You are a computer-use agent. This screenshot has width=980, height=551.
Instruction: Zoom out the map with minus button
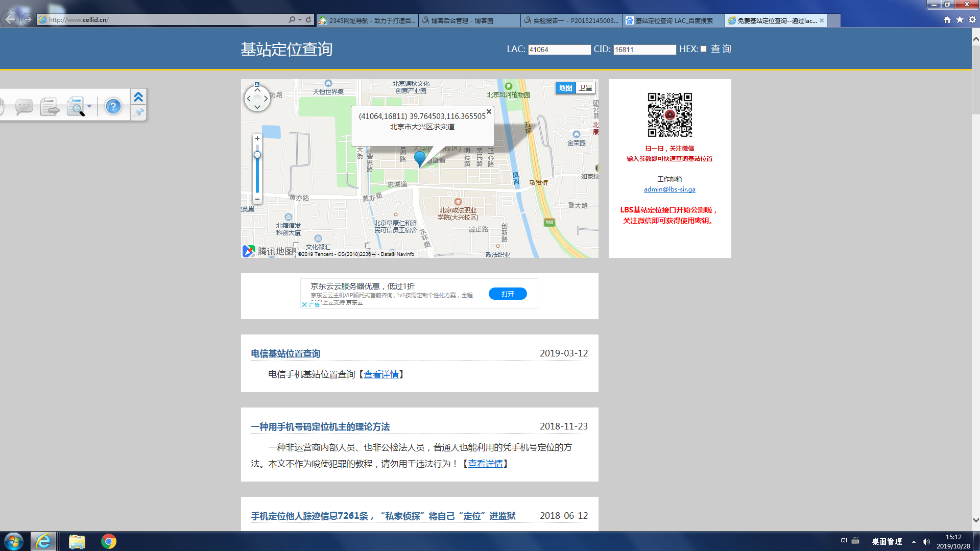point(257,199)
